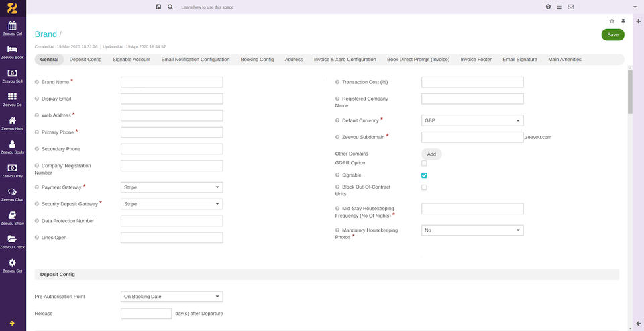Open Invoice & Xero Configuration tab

345,60
